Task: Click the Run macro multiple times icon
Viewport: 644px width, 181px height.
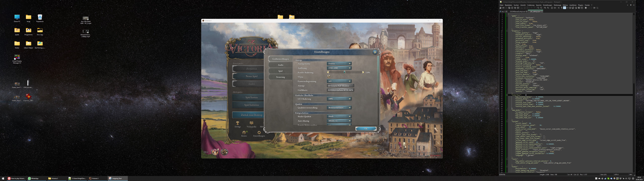Action: [594, 8]
